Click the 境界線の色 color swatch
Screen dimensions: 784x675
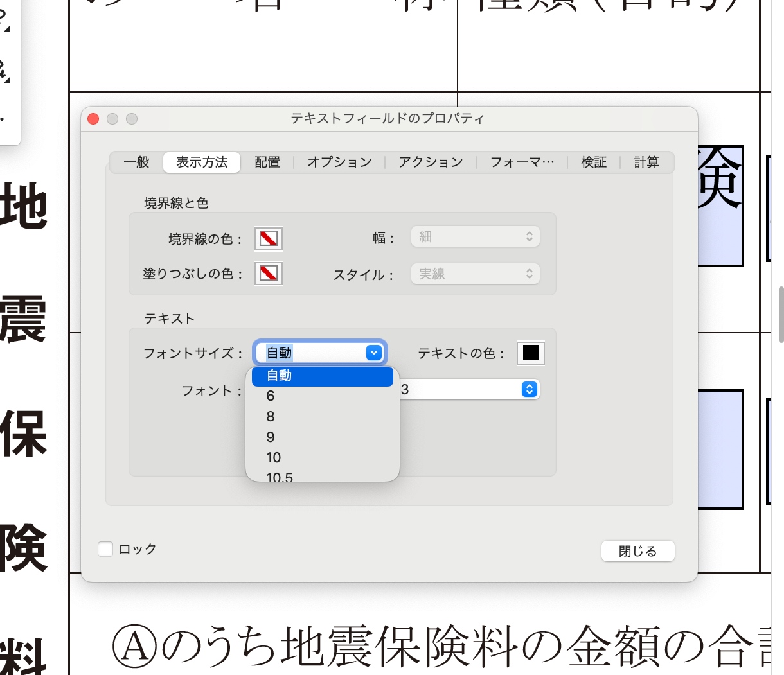268,239
